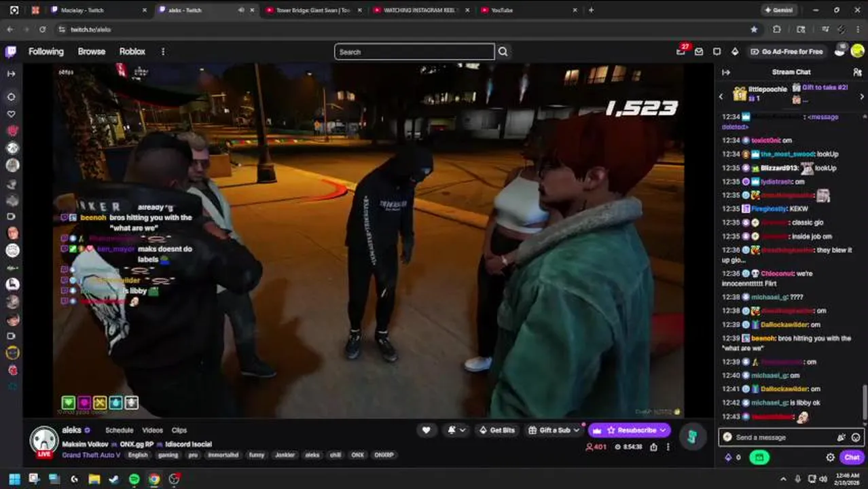Viewport: 868px width, 489px height.
Task: Show next gift leaderboard entry
Action: (862, 97)
